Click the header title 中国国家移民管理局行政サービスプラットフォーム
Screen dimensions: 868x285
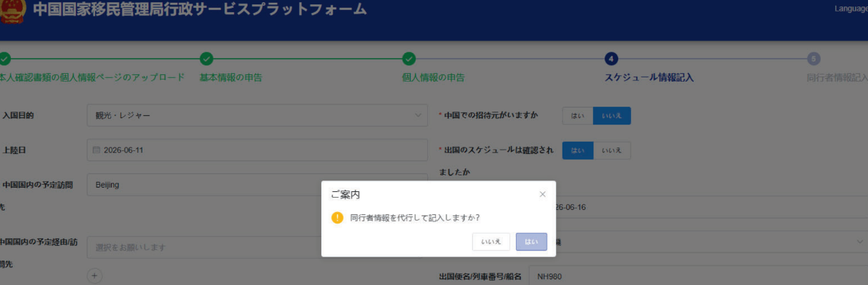200,10
